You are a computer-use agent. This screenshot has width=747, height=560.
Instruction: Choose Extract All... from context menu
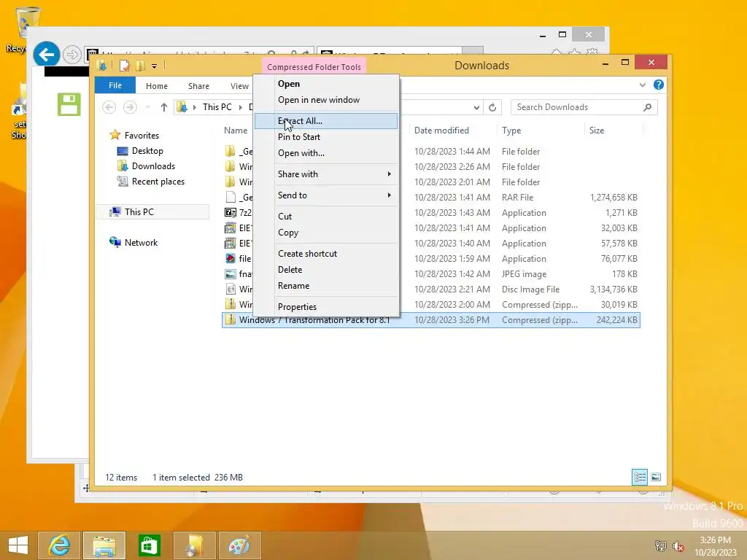tap(326, 121)
